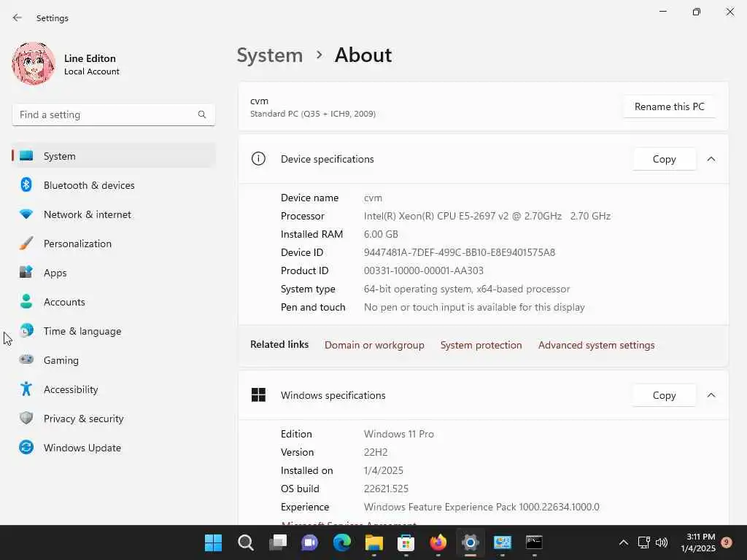Click the OS build value 22621.525
Viewport: 747px width, 560px height.
(x=386, y=489)
